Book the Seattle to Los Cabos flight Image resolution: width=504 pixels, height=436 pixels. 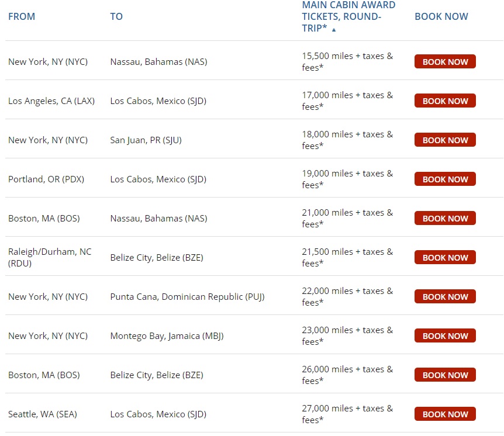[x=445, y=414]
